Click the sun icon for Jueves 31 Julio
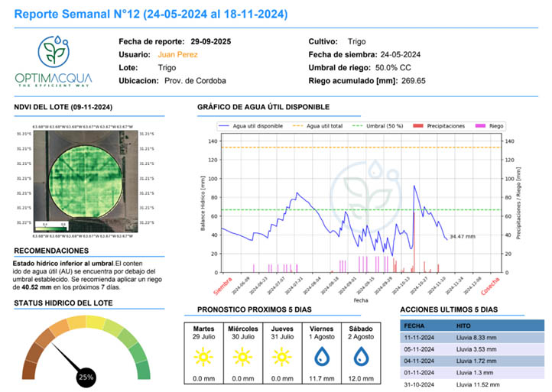The image size is (552, 392). (282, 356)
